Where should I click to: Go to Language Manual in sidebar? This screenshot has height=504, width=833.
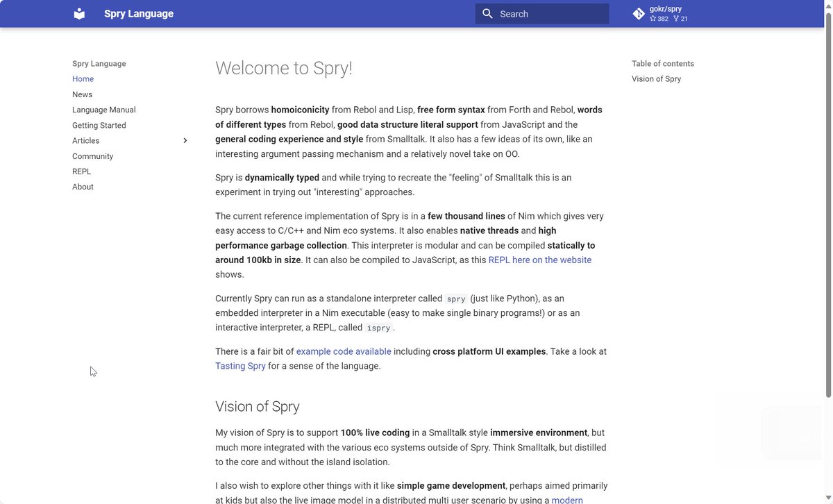104,110
